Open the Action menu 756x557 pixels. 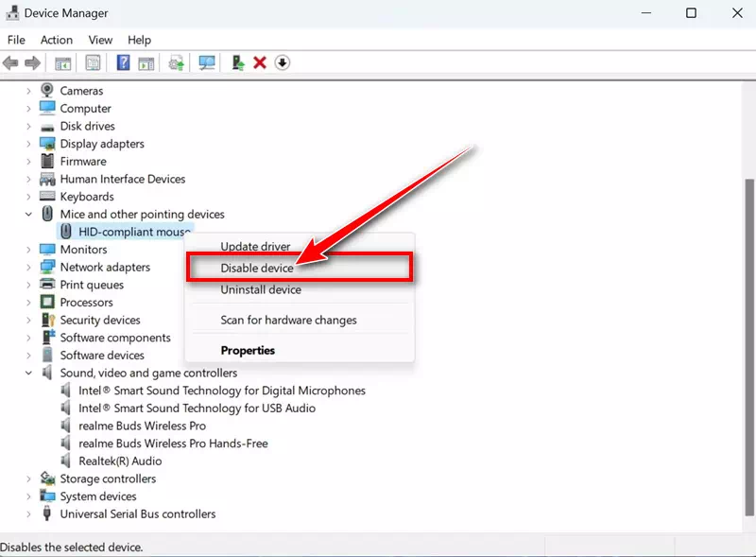[56, 40]
